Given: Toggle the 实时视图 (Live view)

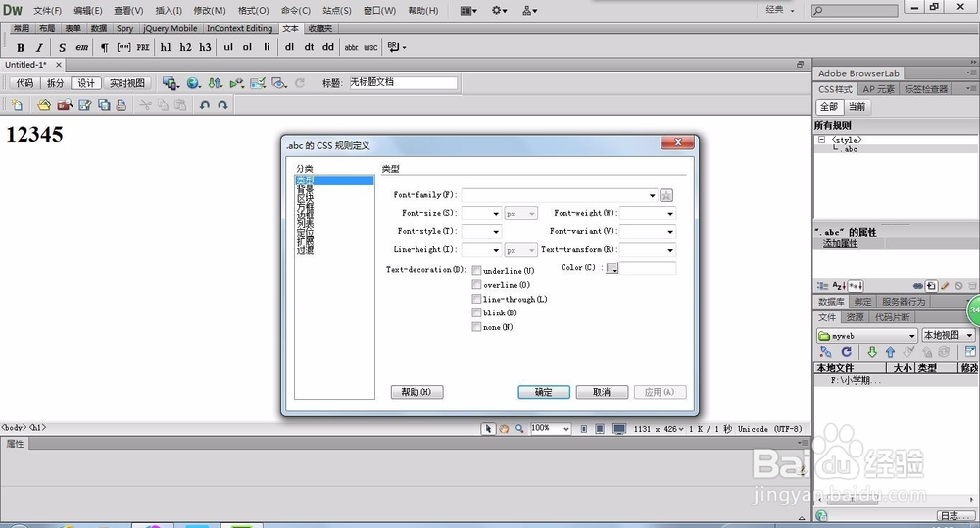Looking at the screenshot, I should (126, 83).
